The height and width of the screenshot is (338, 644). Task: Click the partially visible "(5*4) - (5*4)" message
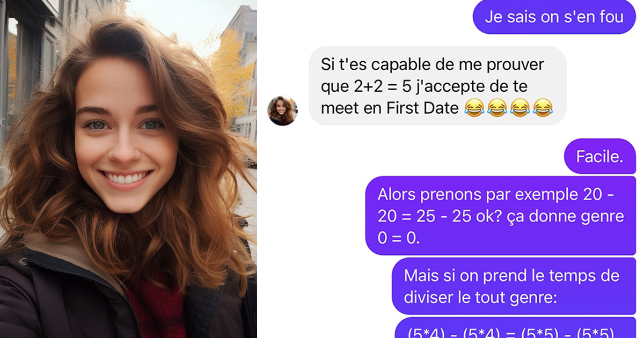(x=515, y=328)
